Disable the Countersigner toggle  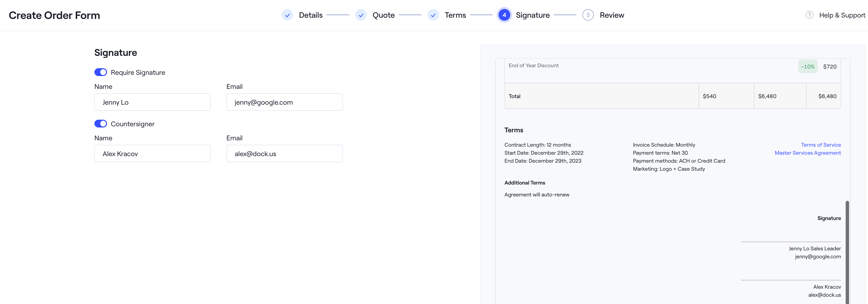pyautogui.click(x=101, y=124)
